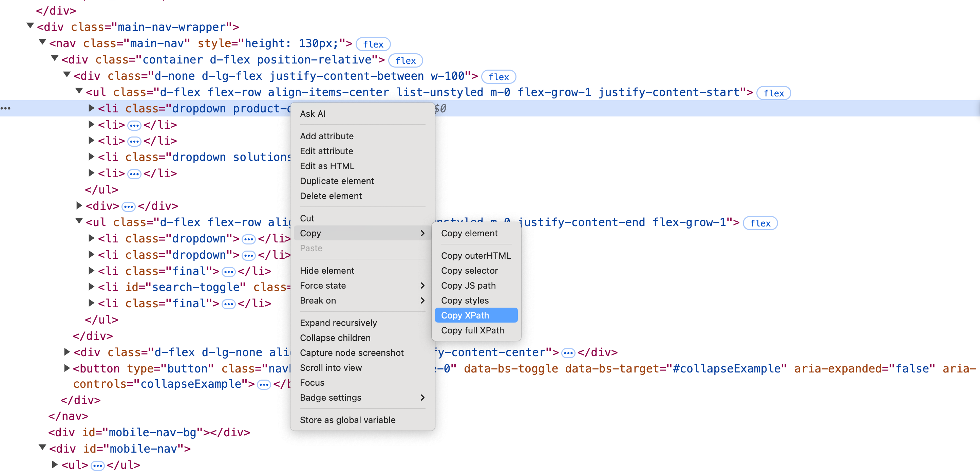The image size is (980, 474).
Task: Select Copy full XPath option
Action: pyautogui.click(x=472, y=330)
